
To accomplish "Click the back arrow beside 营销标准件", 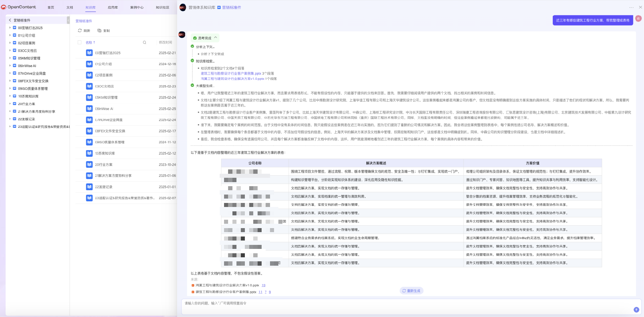I will [x=10, y=20].
